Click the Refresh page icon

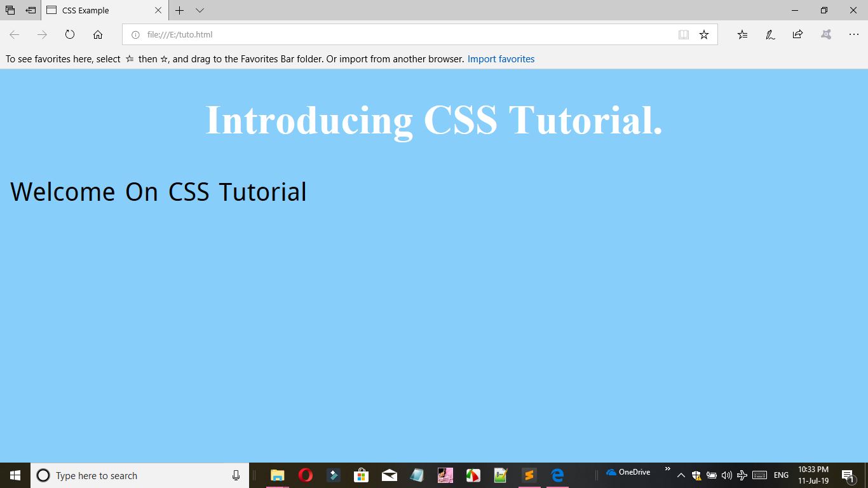coord(70,35)
